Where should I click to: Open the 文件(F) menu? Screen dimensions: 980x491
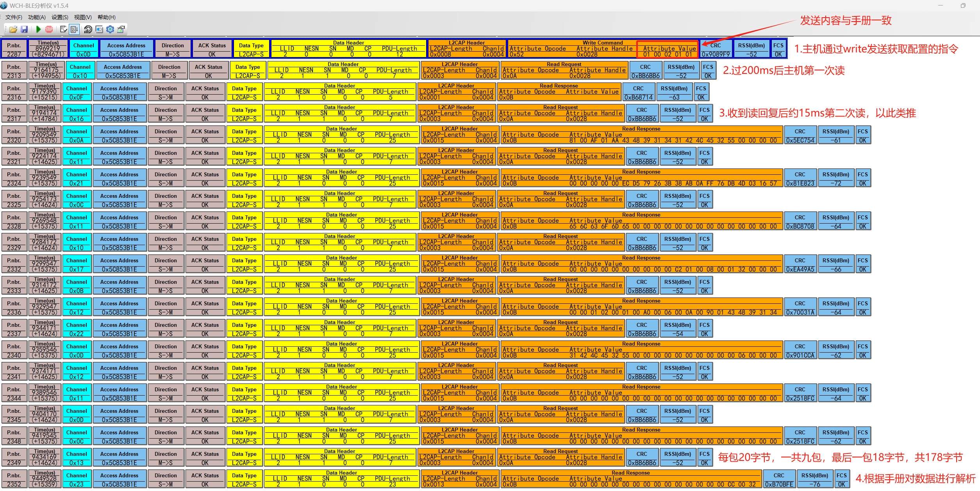point(14,17)
